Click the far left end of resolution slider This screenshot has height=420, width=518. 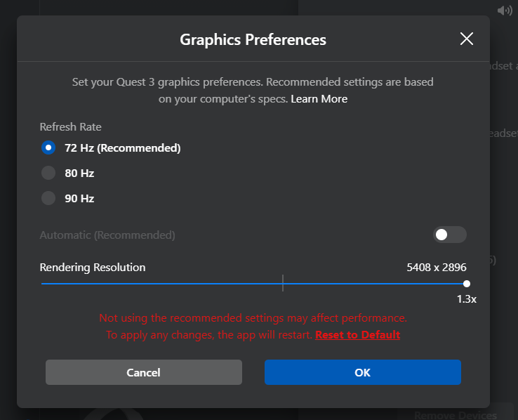(x=42, y=284)
